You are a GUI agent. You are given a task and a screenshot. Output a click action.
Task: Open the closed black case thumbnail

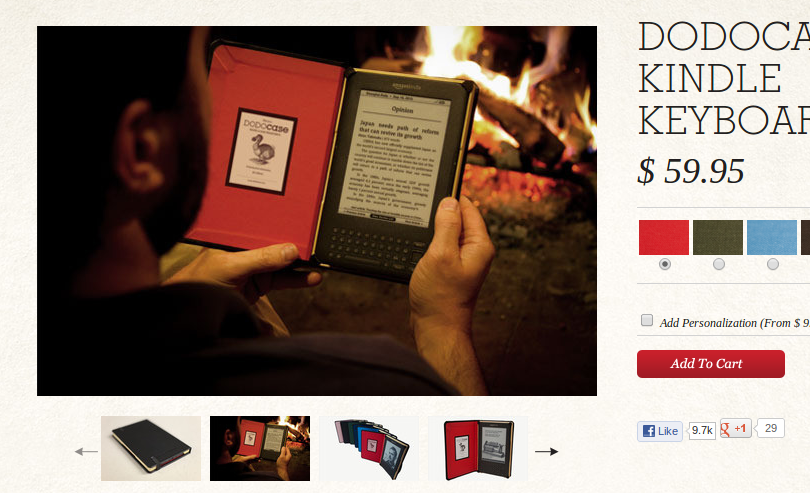point(151,448)
